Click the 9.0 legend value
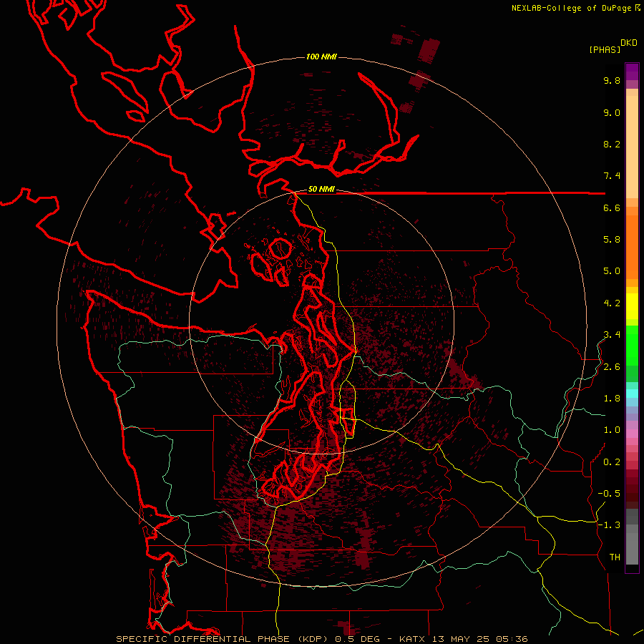Screen dimensions: 644x644 tap(612, 112)
